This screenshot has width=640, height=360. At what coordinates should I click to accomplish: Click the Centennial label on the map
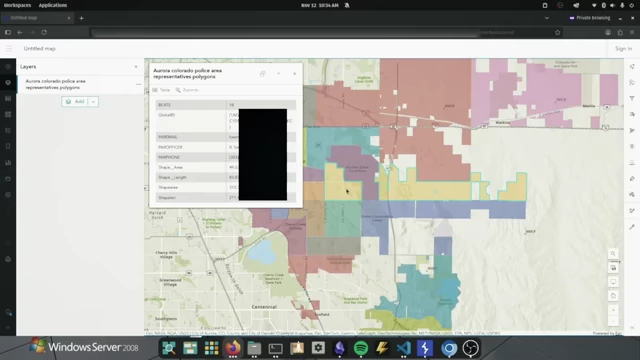tap(264, 307)
